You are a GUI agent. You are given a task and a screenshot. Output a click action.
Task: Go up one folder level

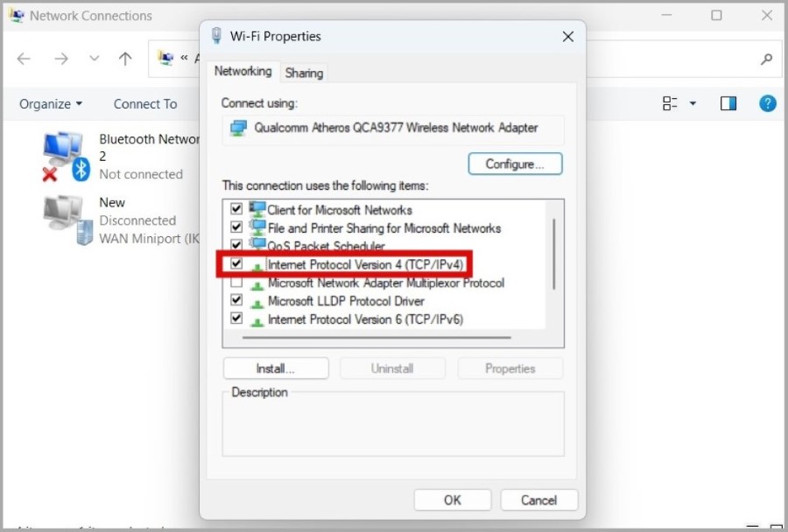[x=125, y=59]
